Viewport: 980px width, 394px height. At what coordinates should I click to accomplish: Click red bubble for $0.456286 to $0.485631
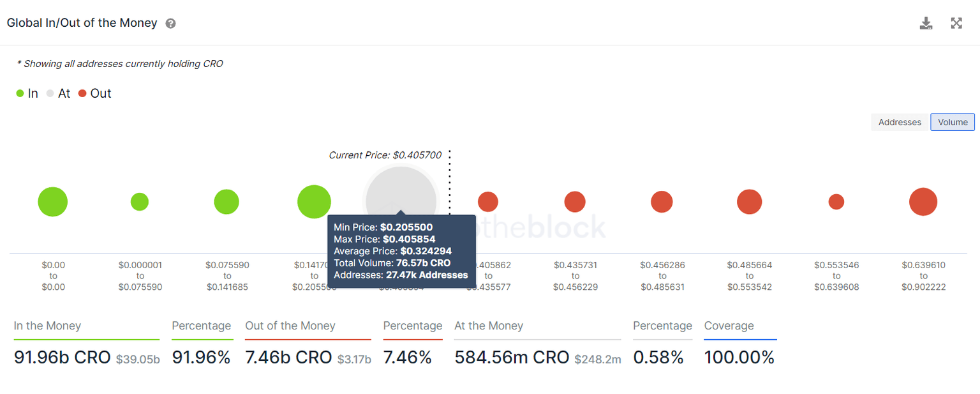[x=662, y=202]
